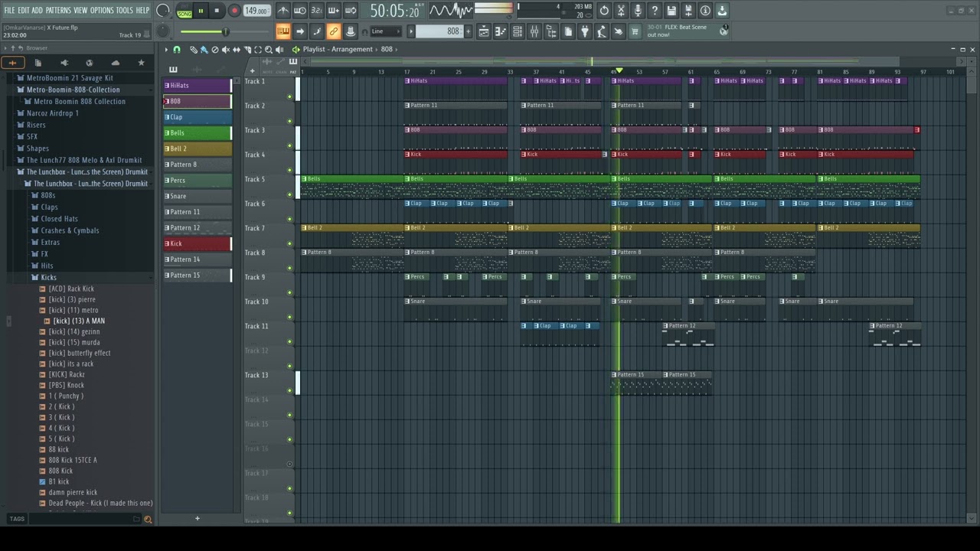Screen dimensions: 980x551
Task: Select '[kick] butterfly effect' sample
Action: click(80, 353)
